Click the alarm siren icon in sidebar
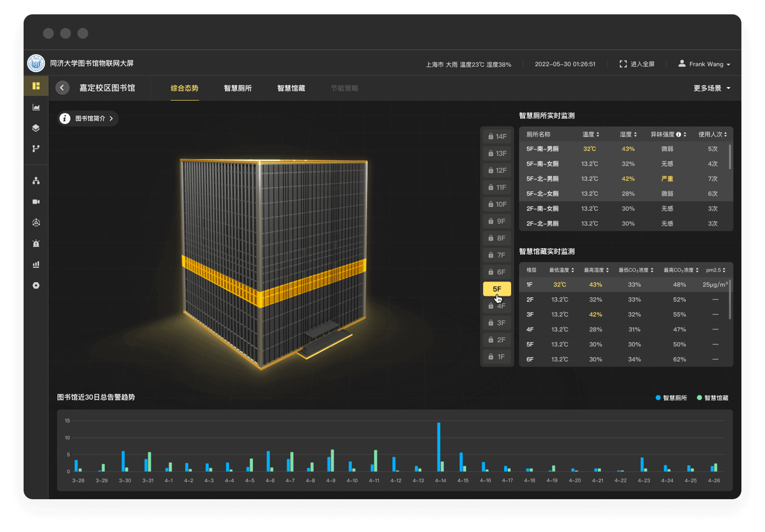765x532 pixels. (36, 243)
